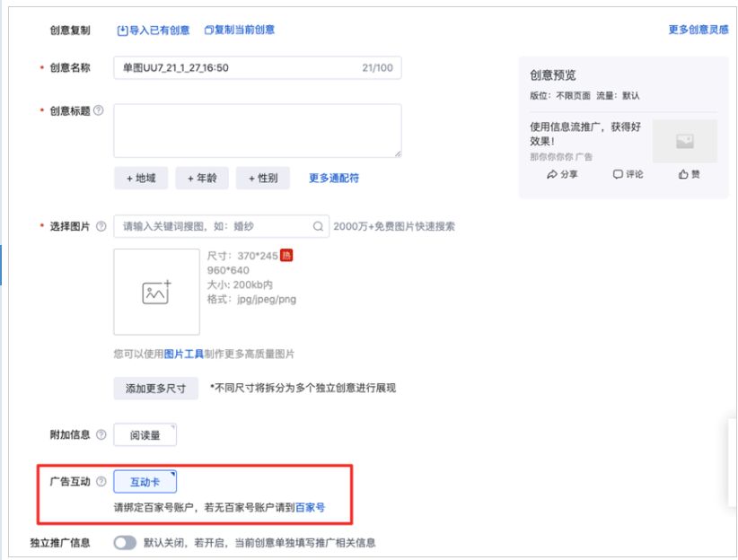打开「图片工具」链接
The height and width of the screenshot is (560, 738).
coord(184,354)
